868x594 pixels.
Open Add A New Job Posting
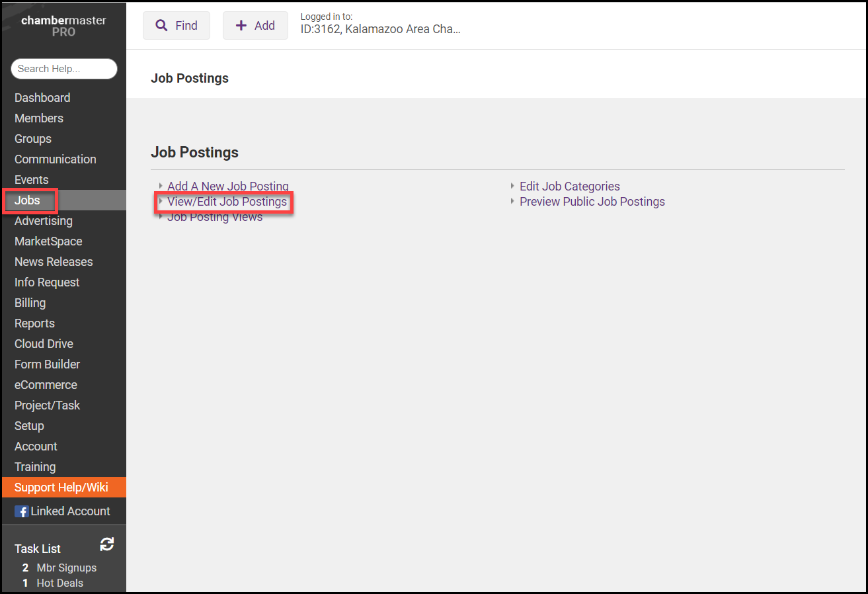pos(227,187)
